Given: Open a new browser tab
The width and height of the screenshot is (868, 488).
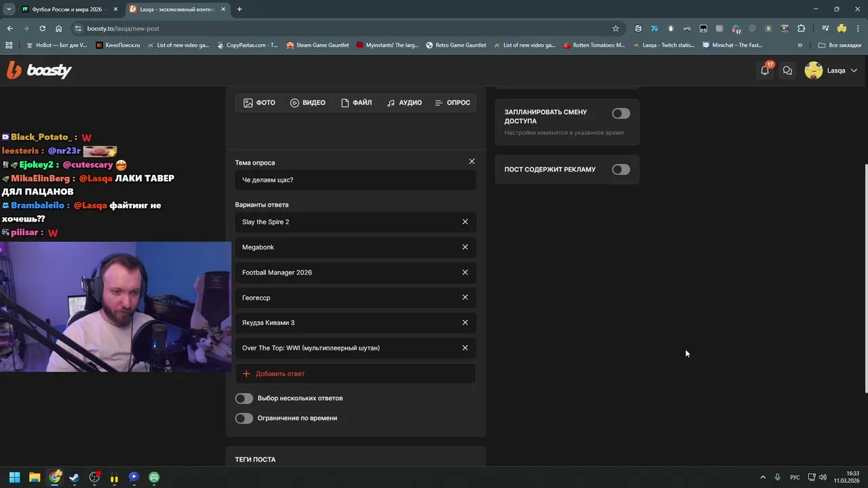Looking at the screenshot, I should tap(239, 9).
